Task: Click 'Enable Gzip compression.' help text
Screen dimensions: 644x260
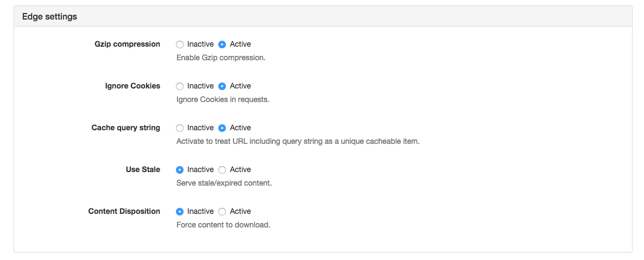Action: (220, 58)
